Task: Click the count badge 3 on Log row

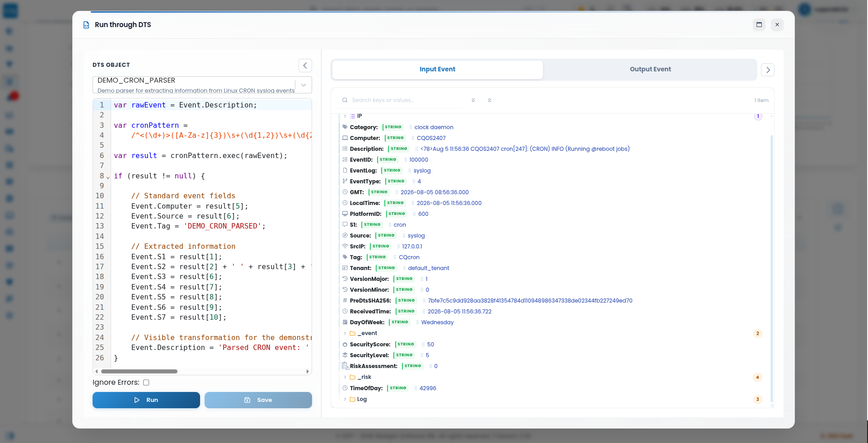Action: (758, 399)
